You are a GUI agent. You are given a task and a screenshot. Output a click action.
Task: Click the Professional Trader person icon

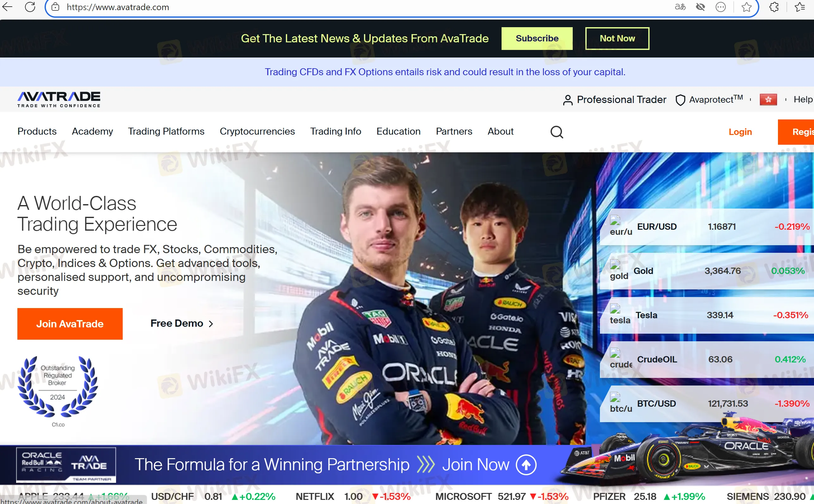(567, 100)
